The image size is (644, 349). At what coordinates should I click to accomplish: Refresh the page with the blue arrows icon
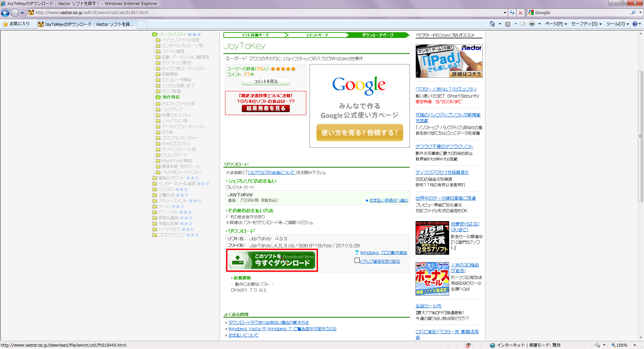[x=512, y=13]
